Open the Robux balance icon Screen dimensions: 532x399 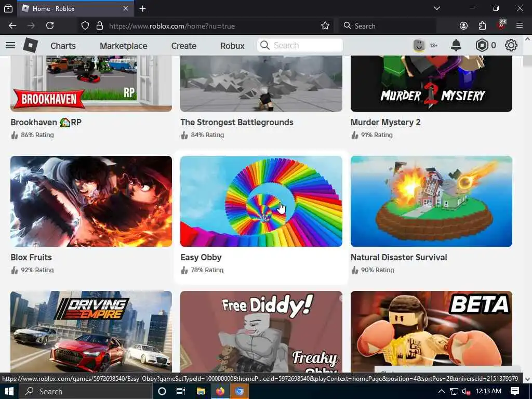482,45
